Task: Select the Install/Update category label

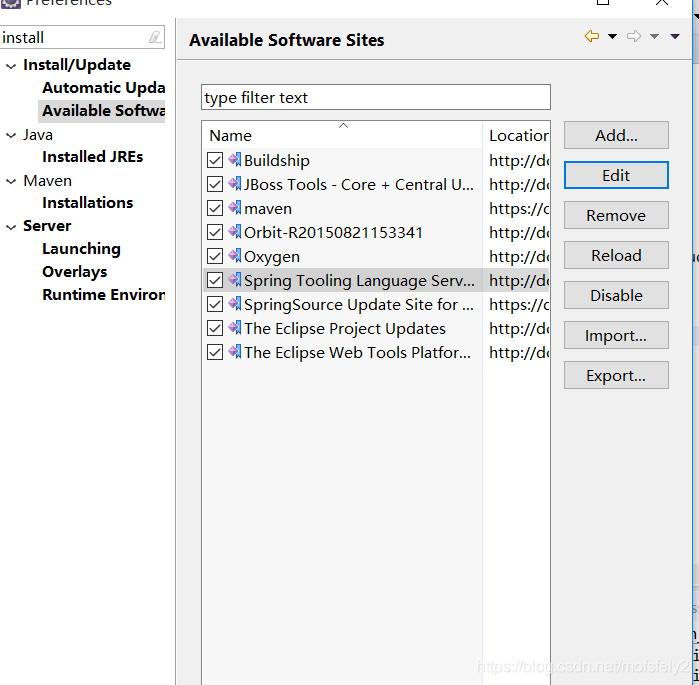Action: [x=77, y=65]
